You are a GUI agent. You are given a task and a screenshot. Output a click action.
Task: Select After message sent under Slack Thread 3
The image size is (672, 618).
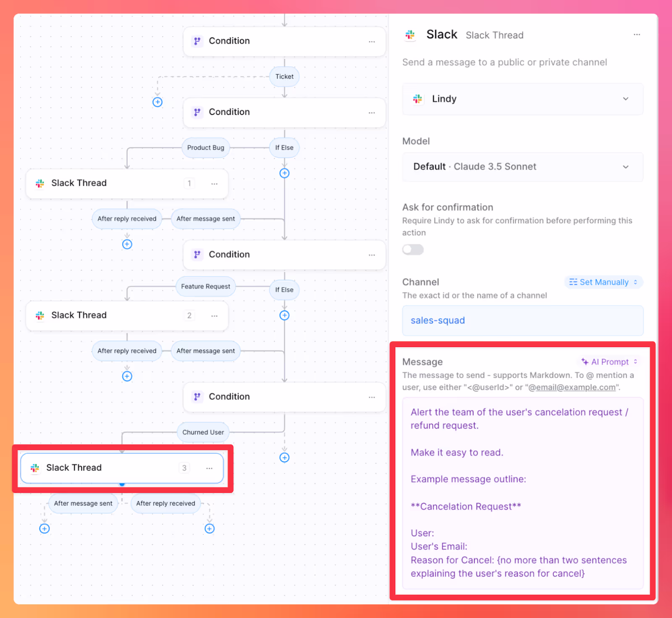[83, 503]
